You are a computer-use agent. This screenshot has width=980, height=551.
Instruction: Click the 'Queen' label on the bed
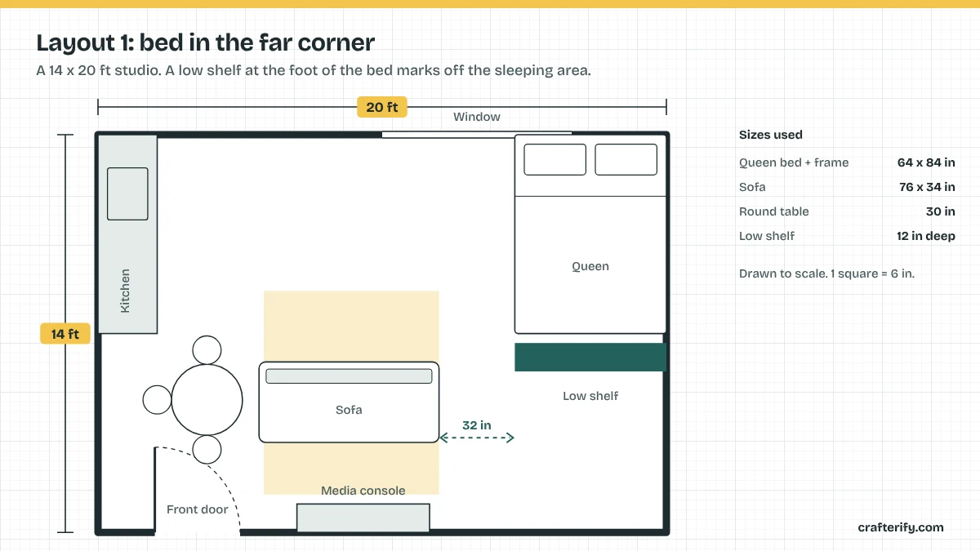tap(590, 266)
